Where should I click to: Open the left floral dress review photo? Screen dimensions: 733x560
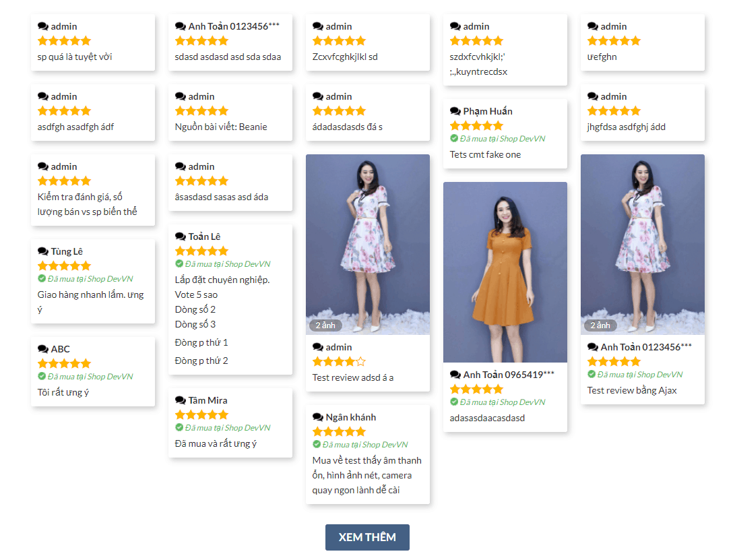tap(367, 244)
